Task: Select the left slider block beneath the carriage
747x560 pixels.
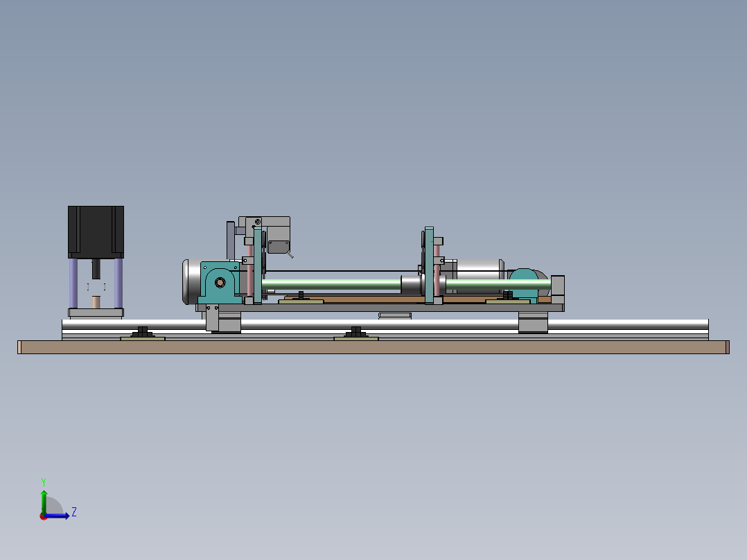Action: point(223,322)
